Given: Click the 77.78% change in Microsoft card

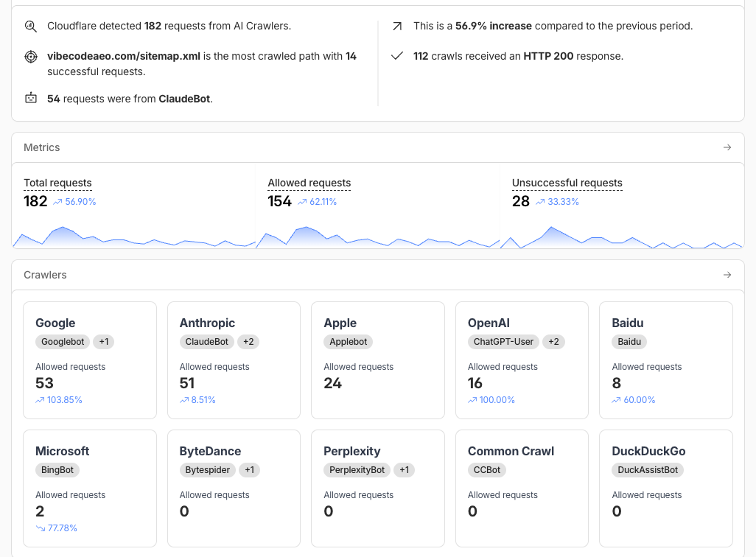Looking at the screenshot, I should coord(62,528).
